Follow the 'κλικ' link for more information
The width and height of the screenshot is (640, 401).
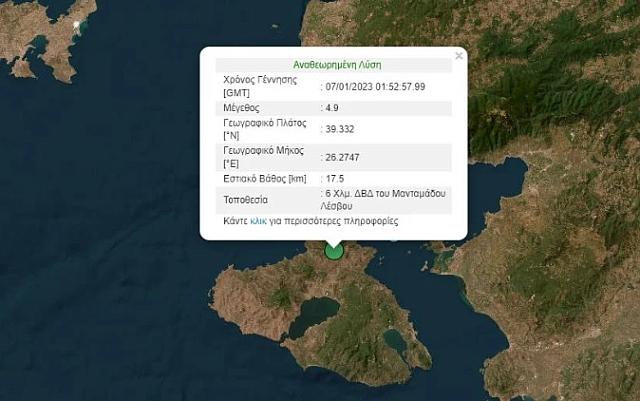pyautogui.click(x=258, y=221)
